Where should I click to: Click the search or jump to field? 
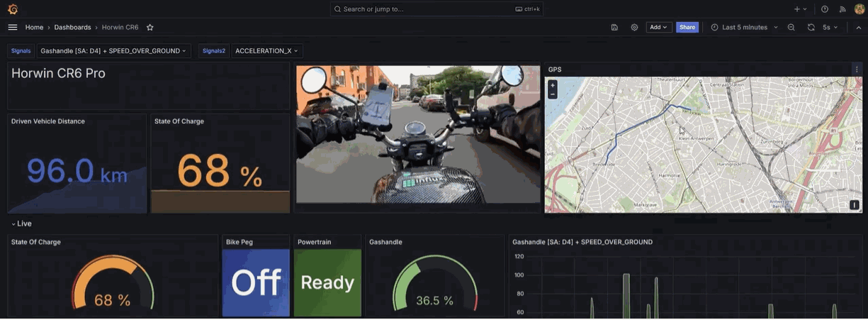pyautogui.click(x=436, y=9)
